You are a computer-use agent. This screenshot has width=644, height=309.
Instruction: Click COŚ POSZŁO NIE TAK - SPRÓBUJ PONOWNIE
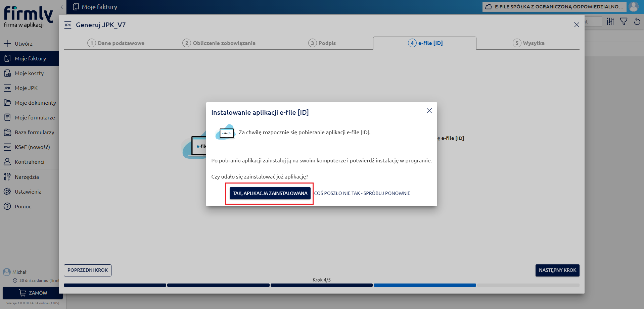click(x=362, y=193)
